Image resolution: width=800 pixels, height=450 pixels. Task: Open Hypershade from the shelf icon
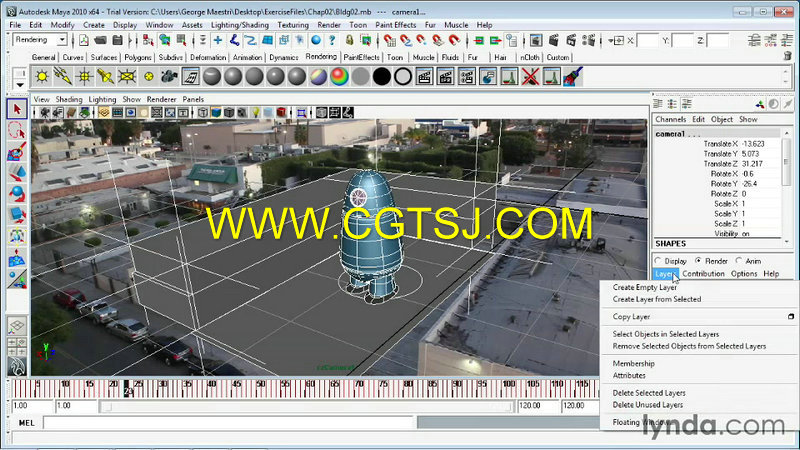click(191, 77)
